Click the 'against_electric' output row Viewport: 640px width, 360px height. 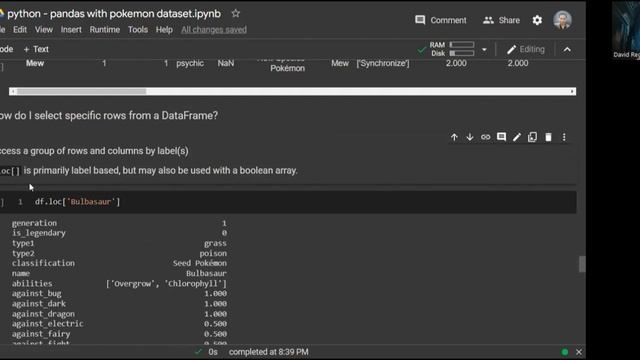(119, 324)
